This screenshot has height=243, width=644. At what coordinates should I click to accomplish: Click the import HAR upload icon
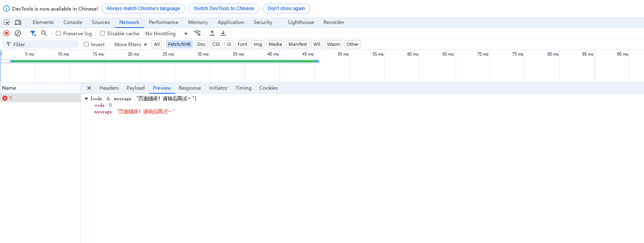coord(212,33)
